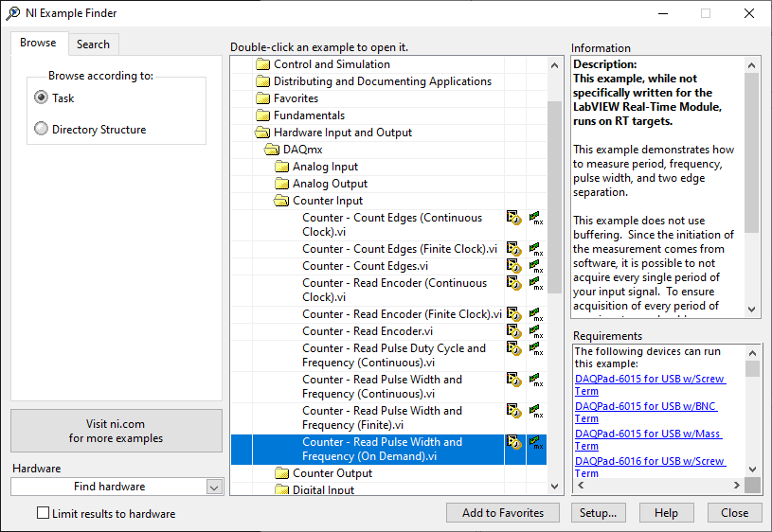The image size is (772, 532).
Task: Expand the Distributing and Documenting Applications folder
Action: coord(263,81)
